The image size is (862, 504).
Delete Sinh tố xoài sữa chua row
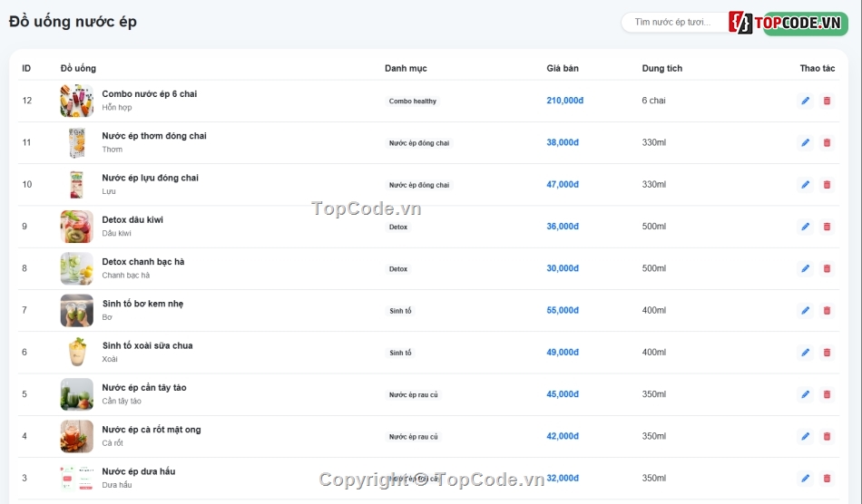coord(827,353)
